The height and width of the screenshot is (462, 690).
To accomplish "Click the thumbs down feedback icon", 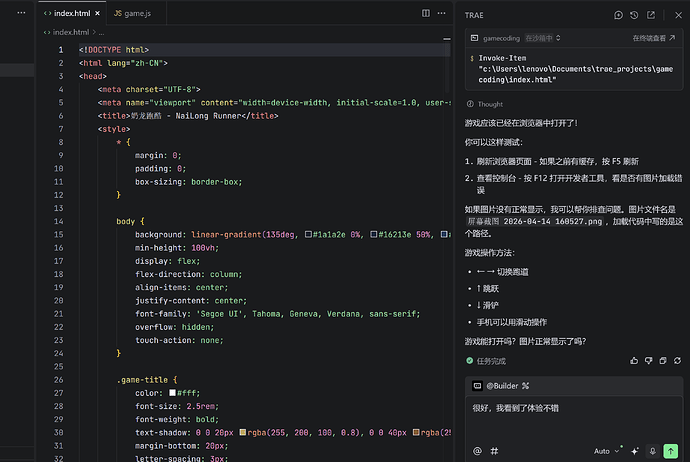I will pos(647,360).
